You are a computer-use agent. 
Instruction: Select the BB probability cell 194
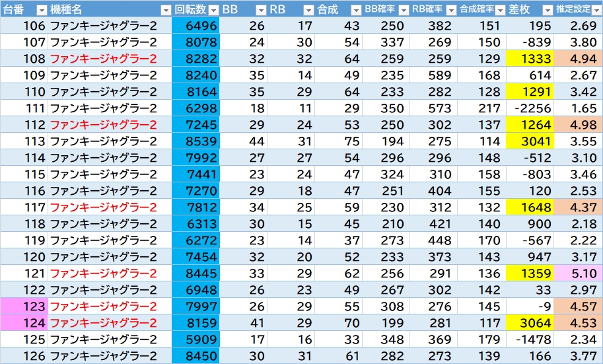coord(386,141)
